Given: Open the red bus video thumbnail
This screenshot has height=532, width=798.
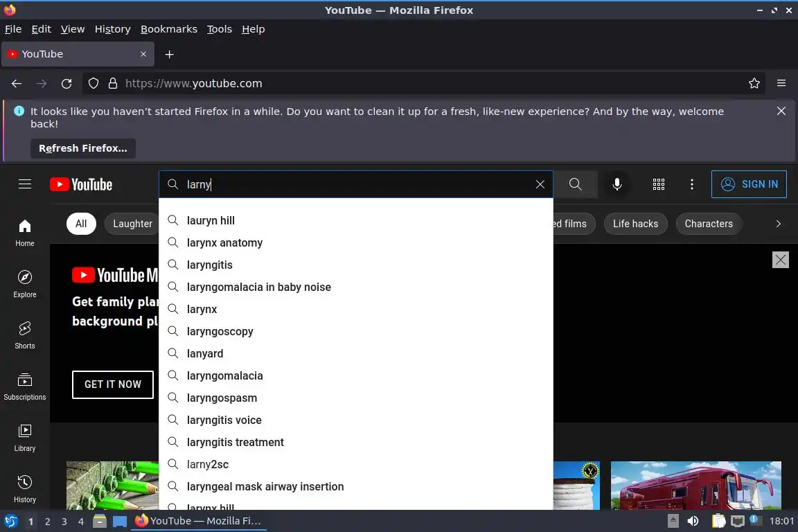Looking at the screenshot, I should (x=695, y=485).
